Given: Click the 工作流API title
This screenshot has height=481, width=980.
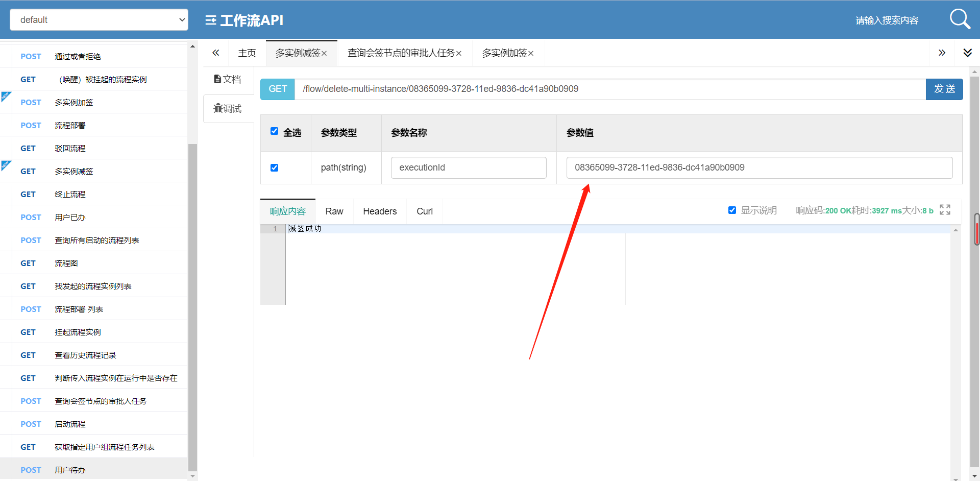Looking at the screenshot, I should pyautogui.click(x=252, y=20).
